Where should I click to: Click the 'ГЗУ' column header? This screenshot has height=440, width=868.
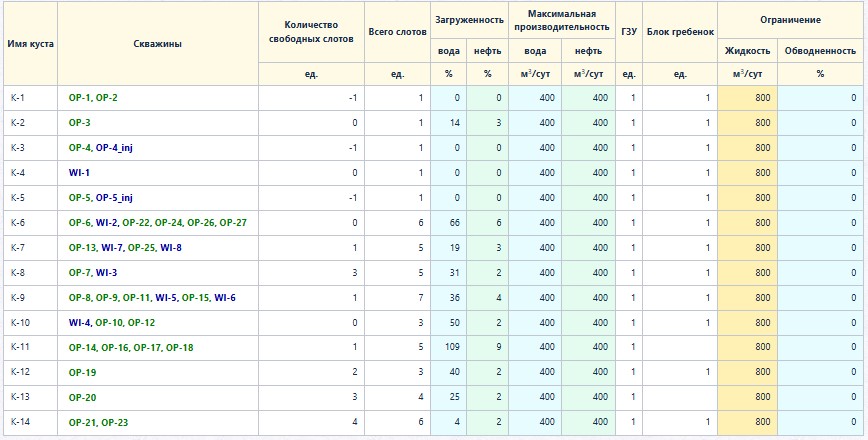[x=629, y=32]
